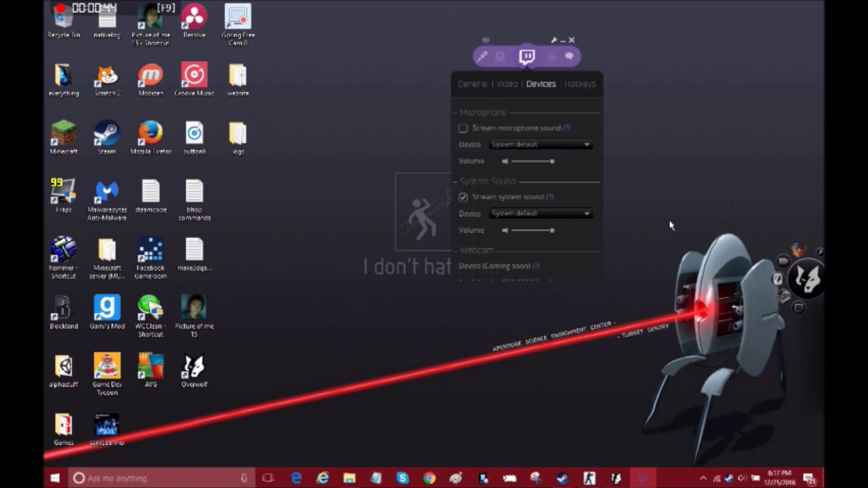The image size is (868, 488).
Task: Open Google Chrome from the taskbar
Action: 429,478
